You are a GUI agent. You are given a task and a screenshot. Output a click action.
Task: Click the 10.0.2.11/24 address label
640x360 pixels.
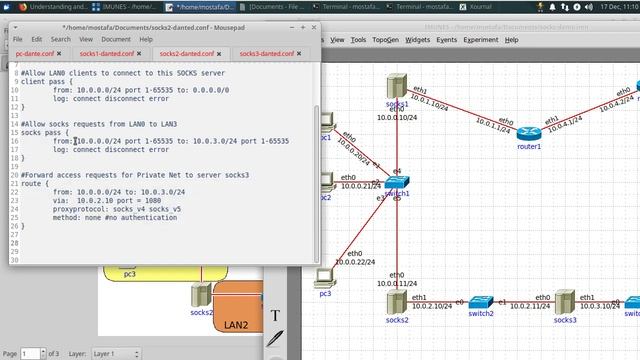click(x=530, y=306)
